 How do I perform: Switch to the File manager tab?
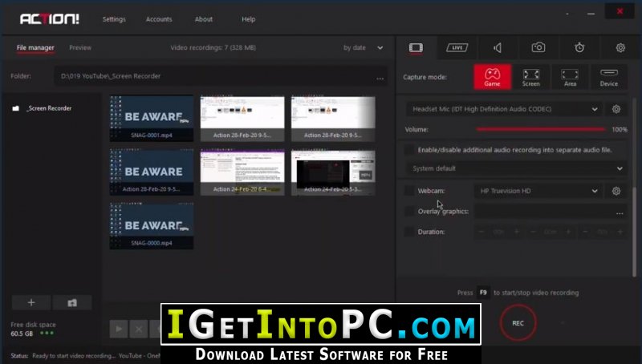click(35, 48)
